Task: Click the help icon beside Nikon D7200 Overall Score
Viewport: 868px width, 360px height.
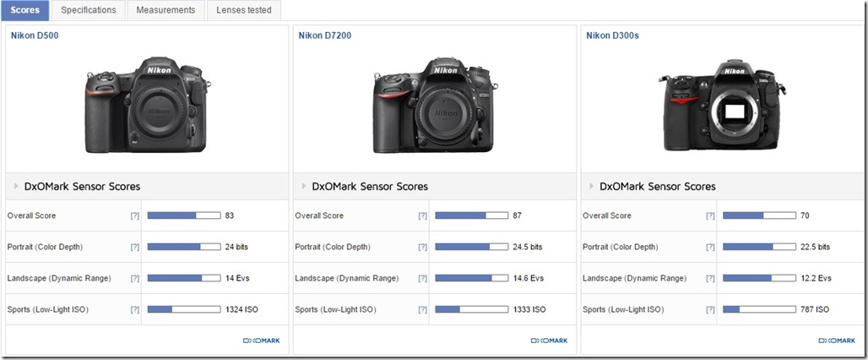Action: (422, 215)
